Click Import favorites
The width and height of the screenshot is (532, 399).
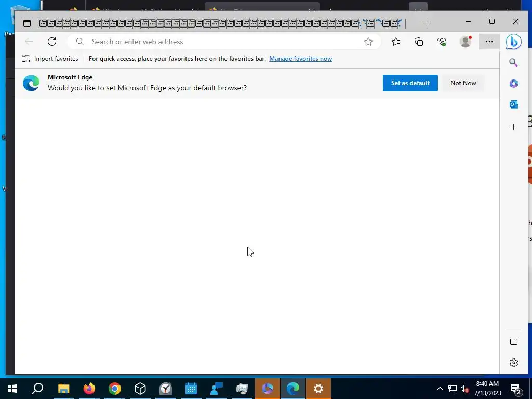click(50, 59)
